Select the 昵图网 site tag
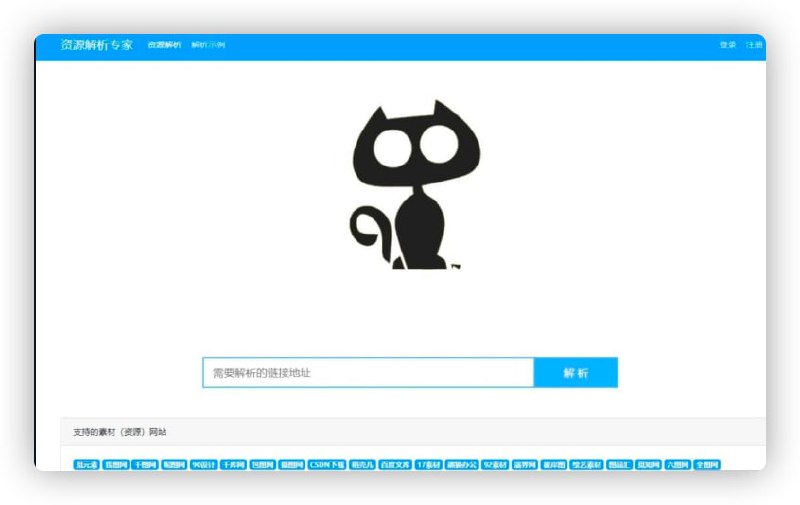The image size is (800, 505). click(x=174, y=465)
